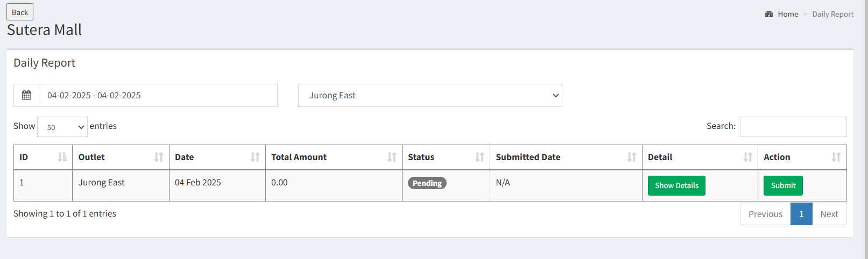This screenshot has width=868, height=259.
Task: Go to Next page
Action: (829, 214)
